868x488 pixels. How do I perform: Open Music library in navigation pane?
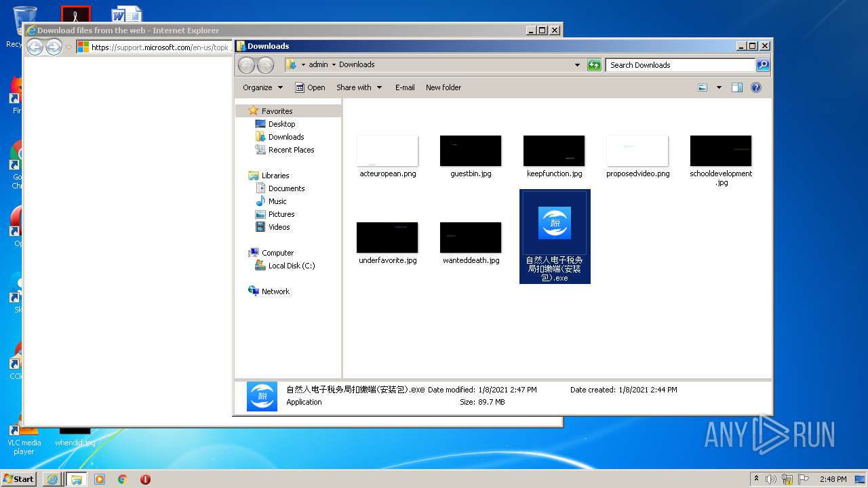(277, 201)
